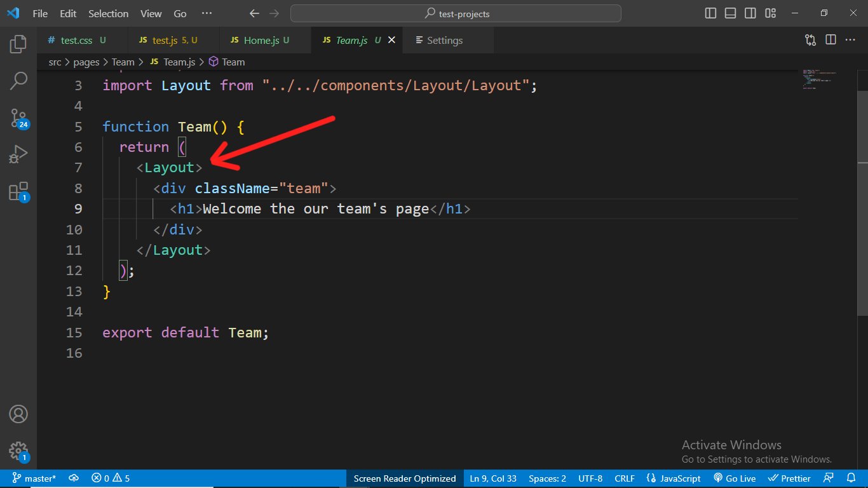This screenshot has width=868, height=488.
Task: Click Screen Reader Optimized status item
Action: click(405, 478)
